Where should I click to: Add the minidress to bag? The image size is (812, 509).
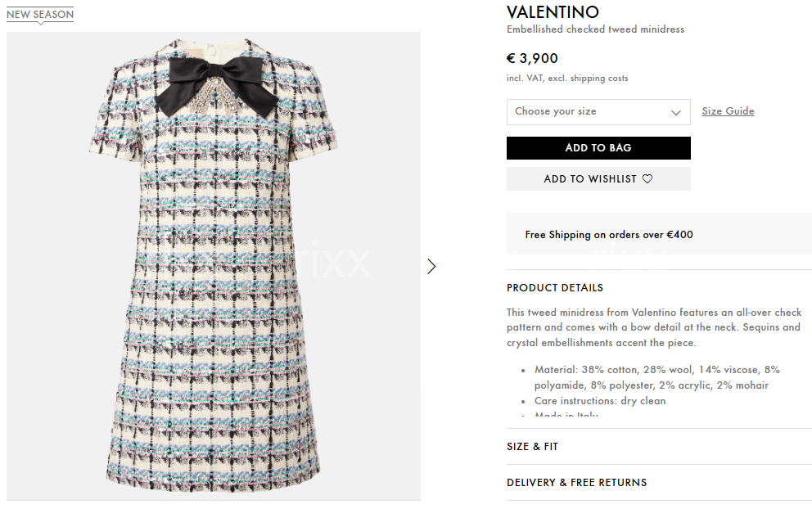(598, 148)
